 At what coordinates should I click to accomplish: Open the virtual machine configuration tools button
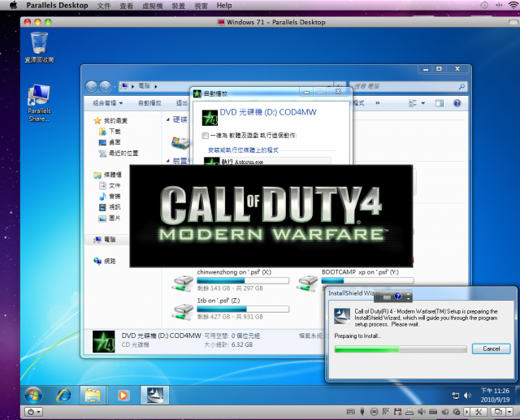click(479, 412)
